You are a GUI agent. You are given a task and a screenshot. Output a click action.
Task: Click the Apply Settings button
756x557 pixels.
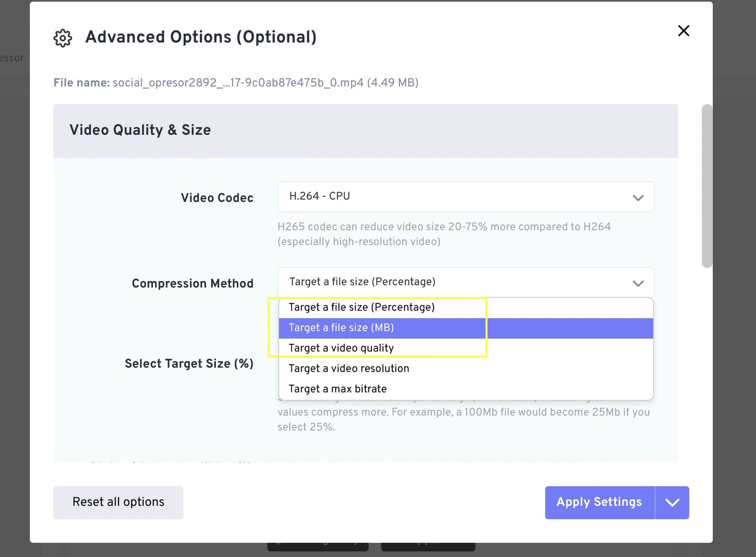[599, 502]
